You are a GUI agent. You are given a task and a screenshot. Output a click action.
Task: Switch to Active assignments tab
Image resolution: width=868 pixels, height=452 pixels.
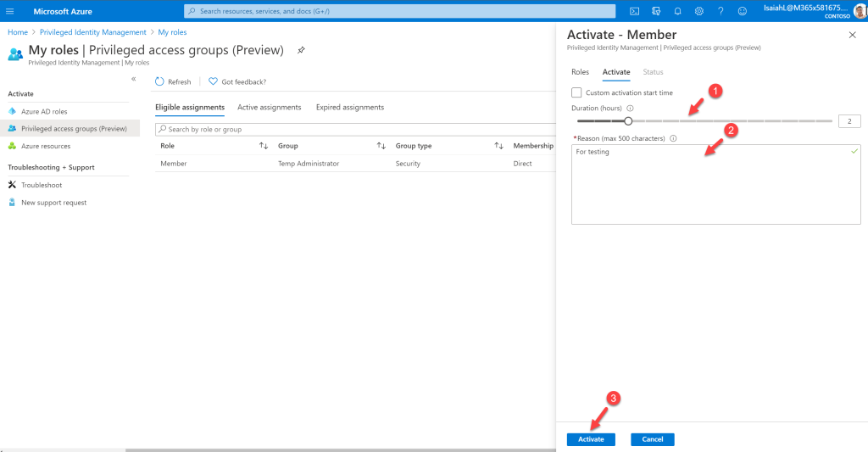click(x=269, y=108)
